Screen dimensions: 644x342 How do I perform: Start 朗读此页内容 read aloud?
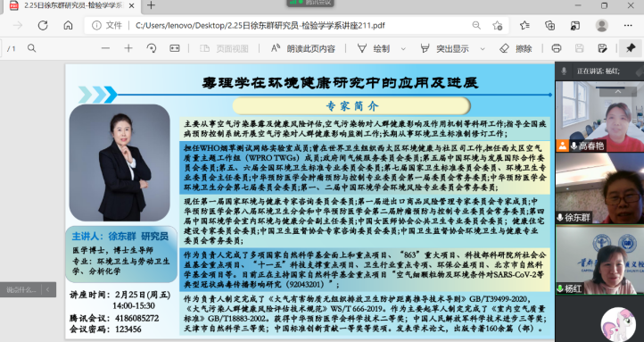click(303, 48)
